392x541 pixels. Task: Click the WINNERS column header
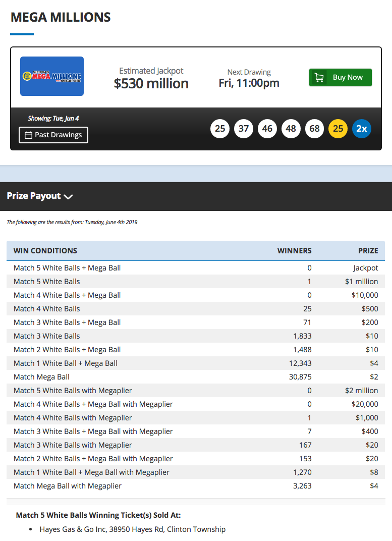pyautogui.click(x=295, y=251)
